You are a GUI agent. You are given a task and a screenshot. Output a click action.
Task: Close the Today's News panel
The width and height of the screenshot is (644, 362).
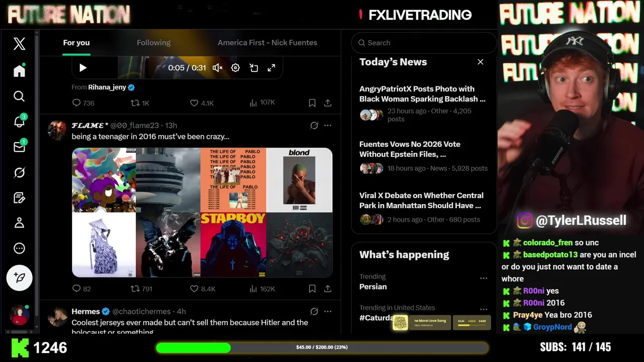tap(480, 62)
